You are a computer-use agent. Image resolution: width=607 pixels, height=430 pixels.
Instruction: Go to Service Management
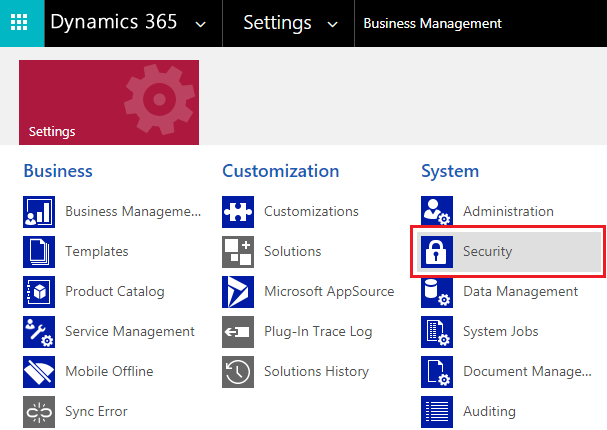point(130,331)
